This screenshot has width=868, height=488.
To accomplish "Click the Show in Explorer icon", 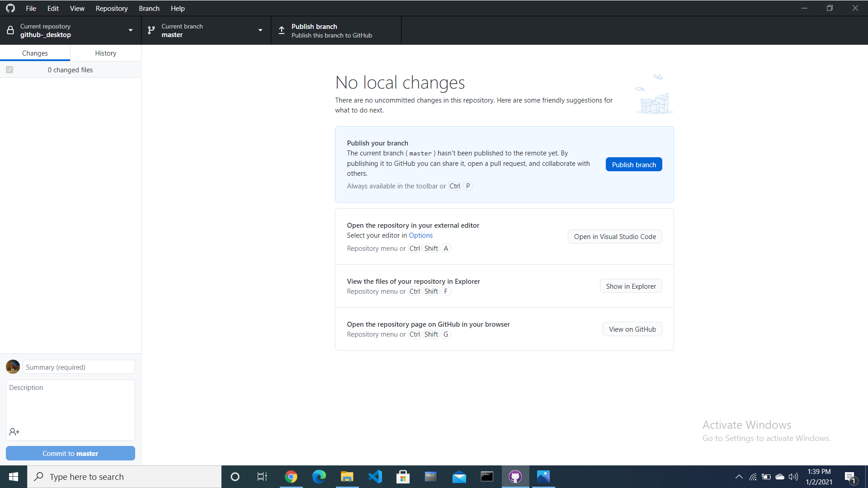I will point(631,286).
